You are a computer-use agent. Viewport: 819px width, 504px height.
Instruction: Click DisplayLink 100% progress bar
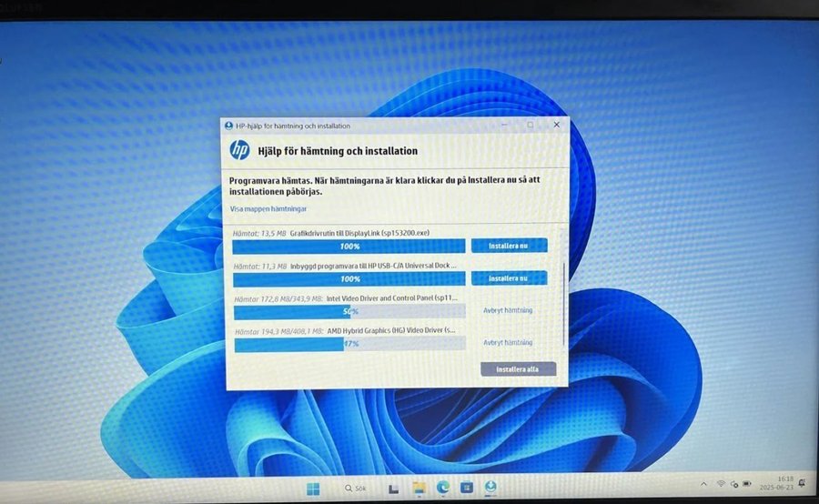[349, 246]
